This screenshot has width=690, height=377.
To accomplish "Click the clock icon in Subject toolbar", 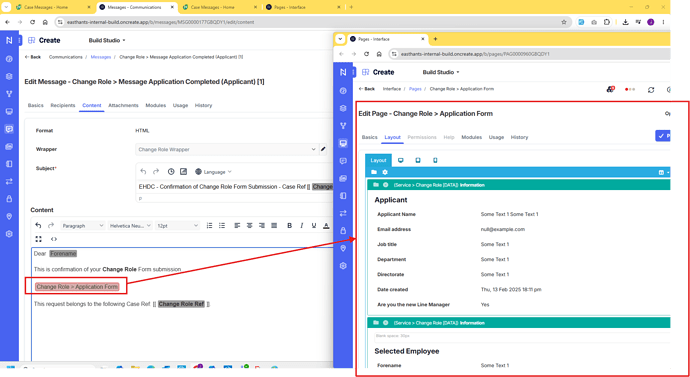I will 171,172.
